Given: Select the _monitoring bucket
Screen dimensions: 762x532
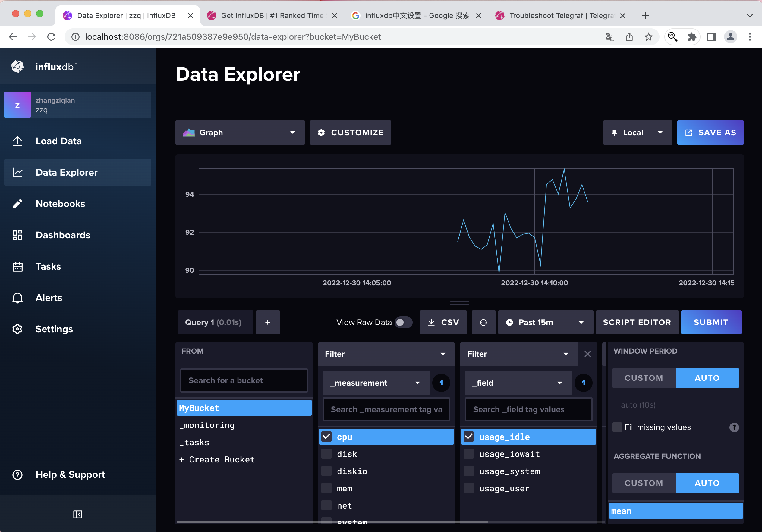Looking at the screenshot, I should tap(244, 425).
